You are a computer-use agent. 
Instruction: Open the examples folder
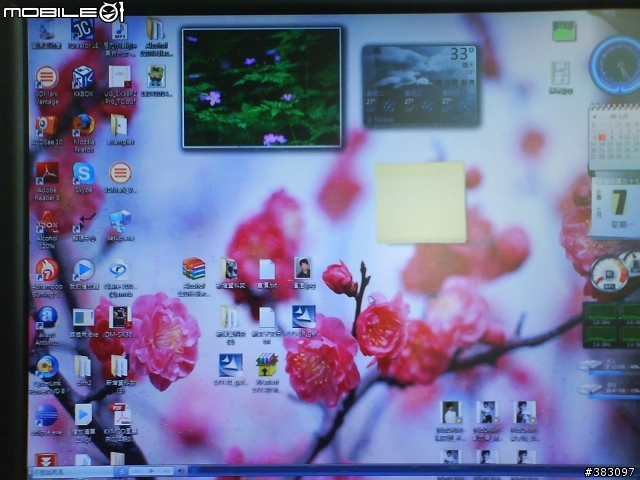[120, 125]
